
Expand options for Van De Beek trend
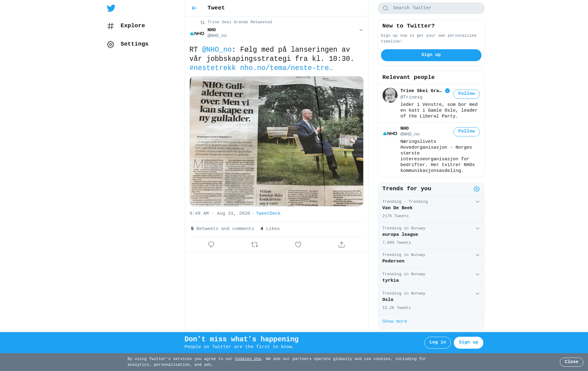[x=477, y=202]
